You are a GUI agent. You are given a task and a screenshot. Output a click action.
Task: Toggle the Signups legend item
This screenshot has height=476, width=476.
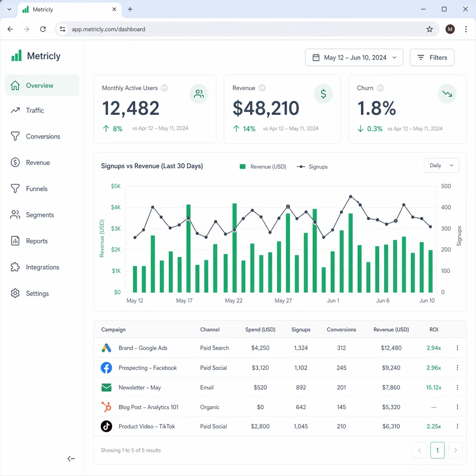(x=312, y=166)
